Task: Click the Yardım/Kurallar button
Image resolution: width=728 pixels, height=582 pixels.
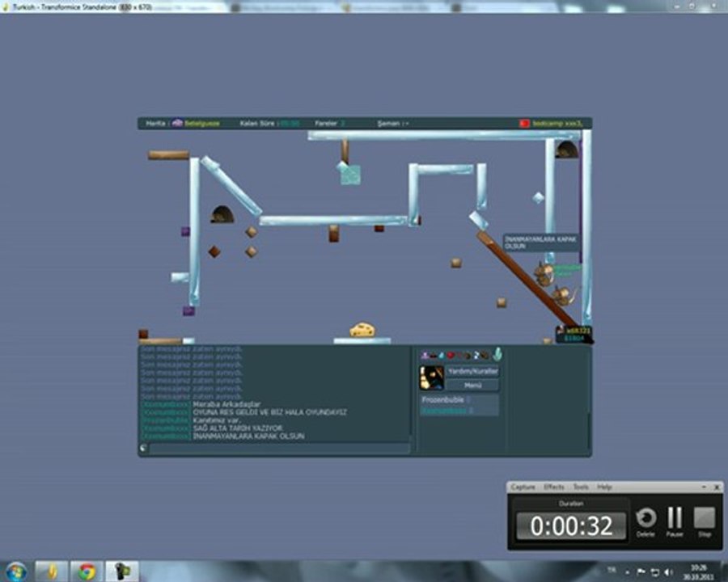Action: [x=472, y=371]
